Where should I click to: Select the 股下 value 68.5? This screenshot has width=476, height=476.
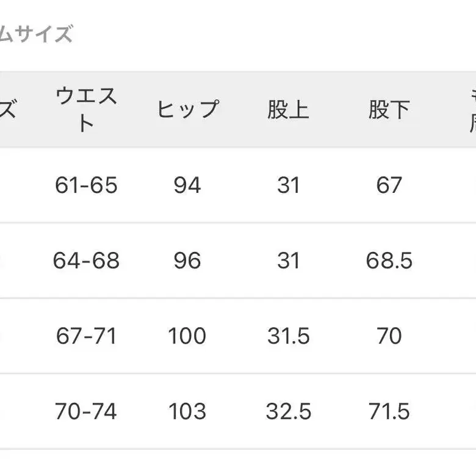(389, 261)
